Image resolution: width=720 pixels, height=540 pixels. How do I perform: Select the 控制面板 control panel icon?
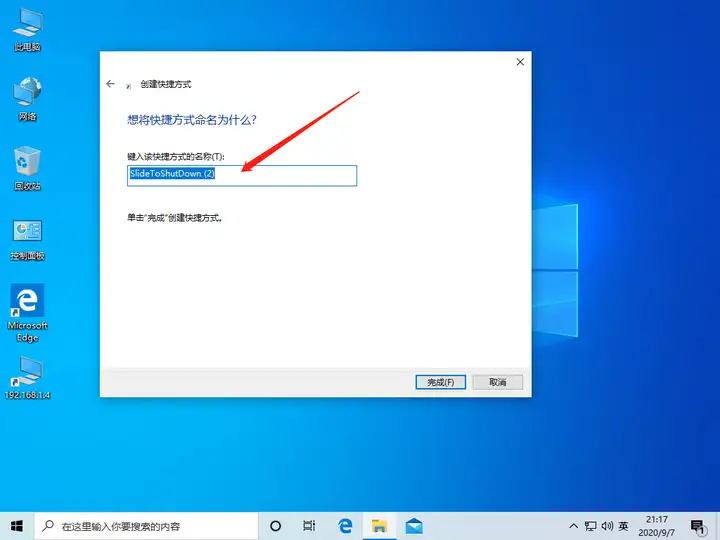tap(28, 239)
